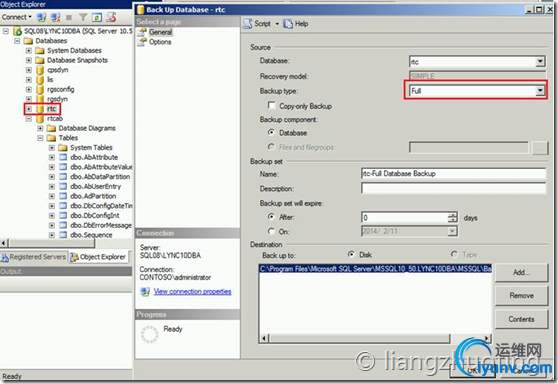Open the Script dropdown arrow
Viewport: 558px width, 384px height.
pyautogui.click(x=277, y=24)
